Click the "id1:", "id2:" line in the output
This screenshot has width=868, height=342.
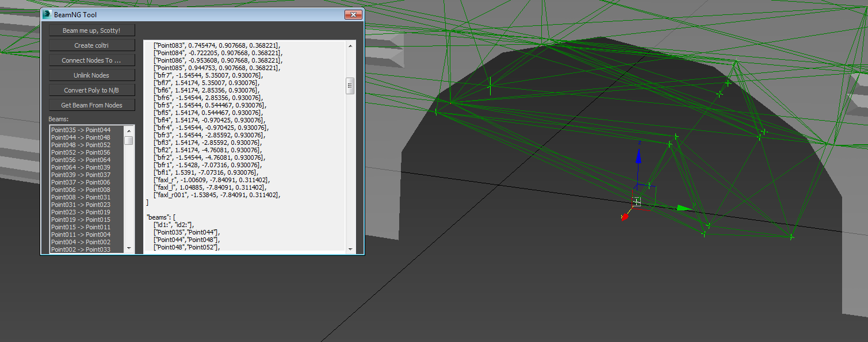[x=174, y=224]
